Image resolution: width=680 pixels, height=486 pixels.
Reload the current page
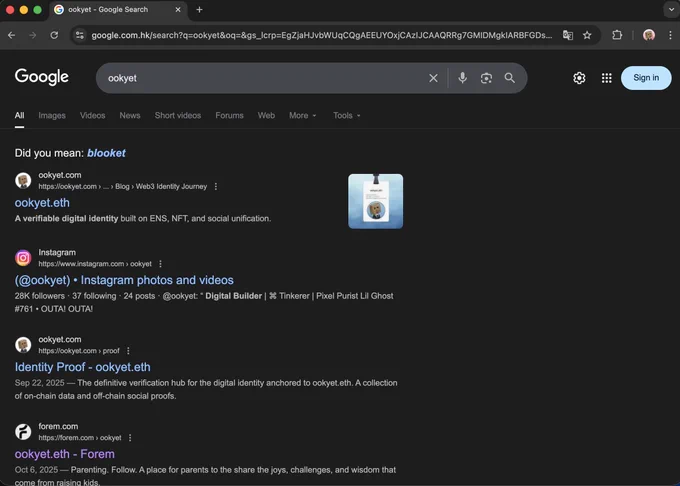point(54,35)
